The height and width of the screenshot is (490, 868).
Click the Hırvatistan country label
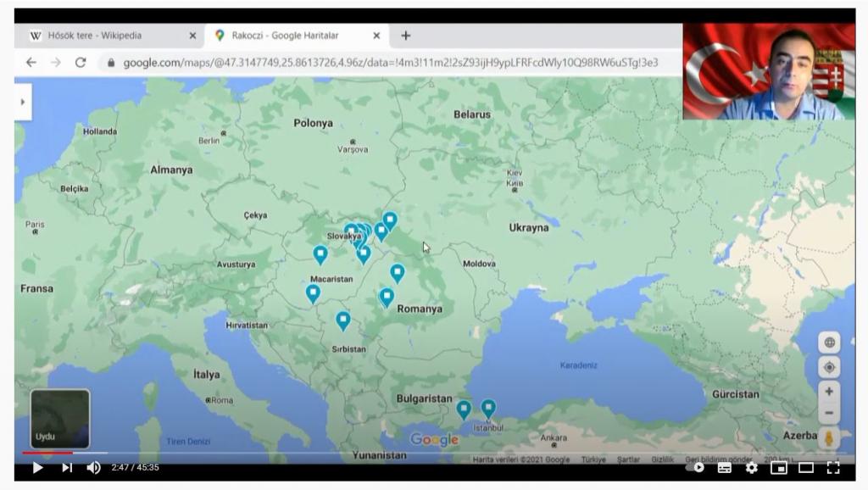[x=247, y=325]
